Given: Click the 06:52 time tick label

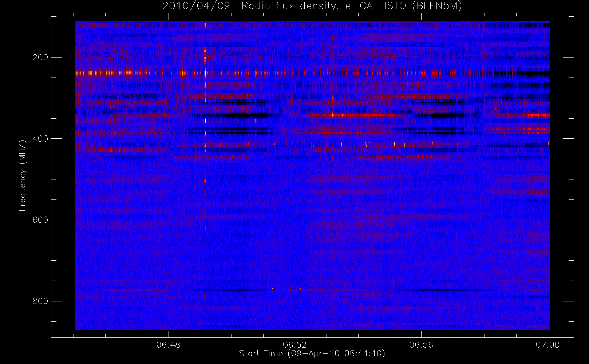Looking at the screenshot, I should [x=295, y=345].
